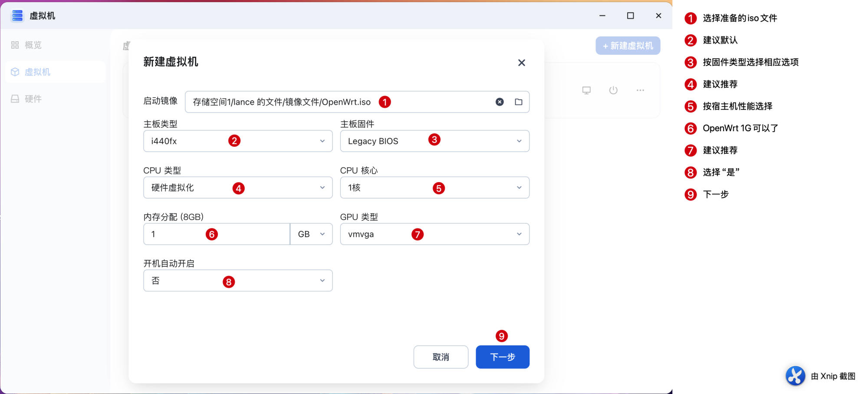The height and width of the screenshot is (394, 868).
Task: Switch to the 概览 sidebar tab
Action: tap(33, 45)
